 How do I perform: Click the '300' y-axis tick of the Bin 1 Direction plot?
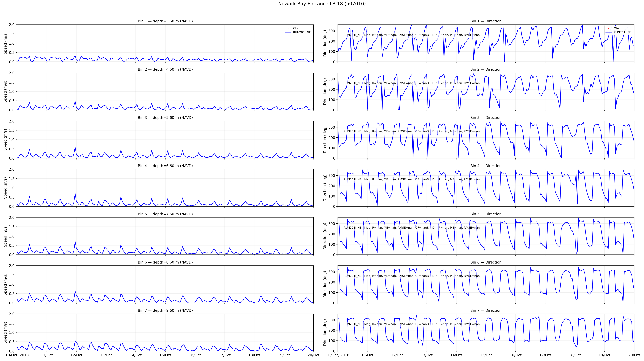[x=332, y=31]
